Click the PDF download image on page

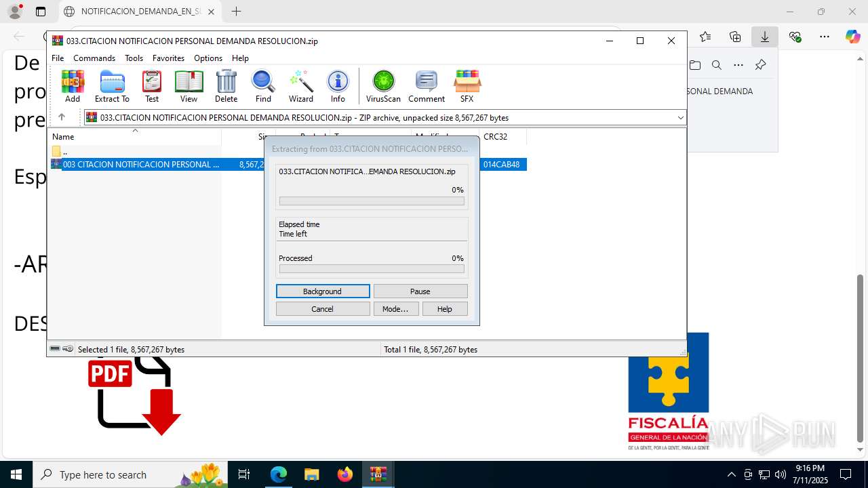[x=134, y=396]
